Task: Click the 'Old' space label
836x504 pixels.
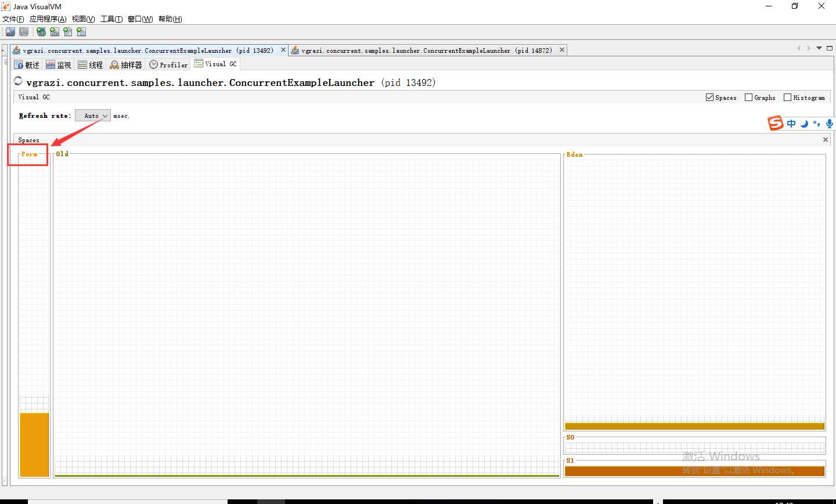Action: pos(62,154)
